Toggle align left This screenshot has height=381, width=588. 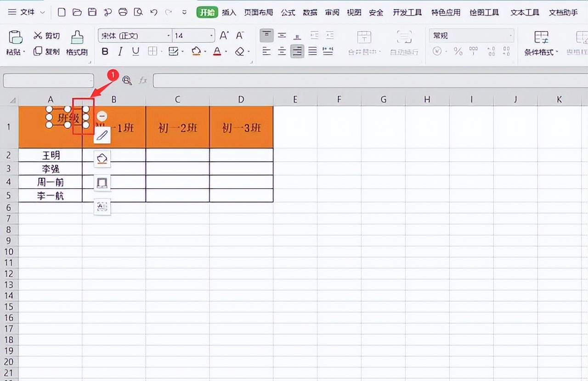coord(266,51)
